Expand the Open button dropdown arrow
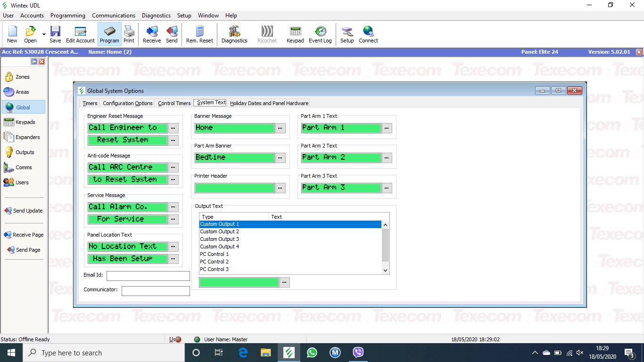The image size is (644, 362). tap(44, 34)
